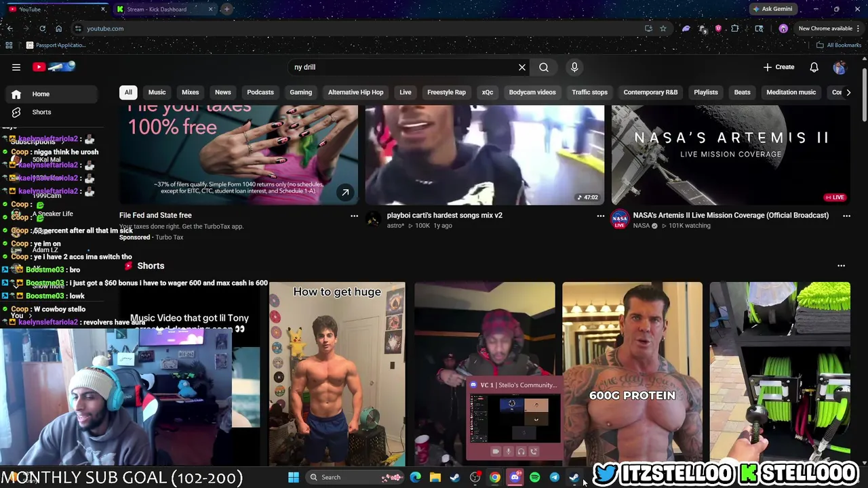
Task: Open Discord from taskbar
Action: coord(515,477)
